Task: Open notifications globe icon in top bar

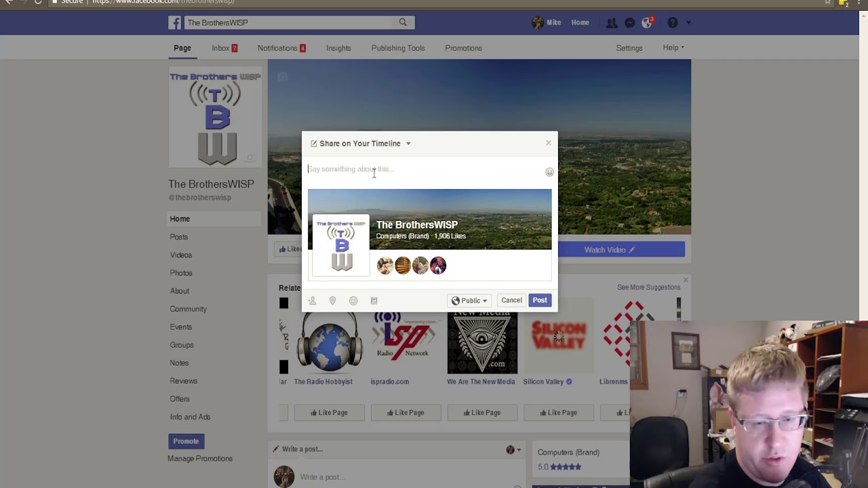Action: coord(647,22)
